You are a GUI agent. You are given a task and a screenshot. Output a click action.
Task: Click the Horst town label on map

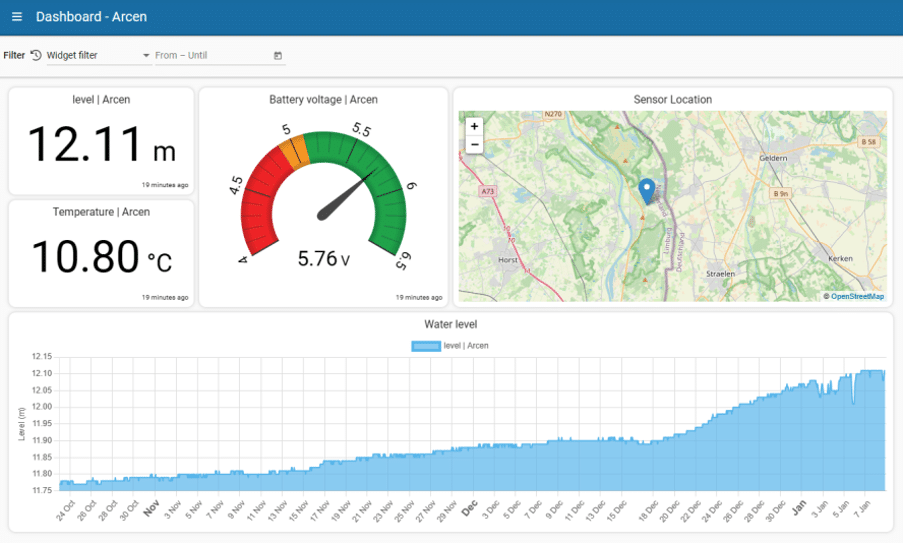[507, 260]
